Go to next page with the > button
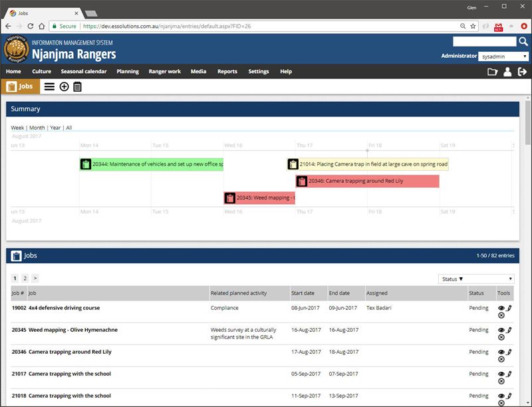This screenshot has width=532, height=407. point(35,278)
